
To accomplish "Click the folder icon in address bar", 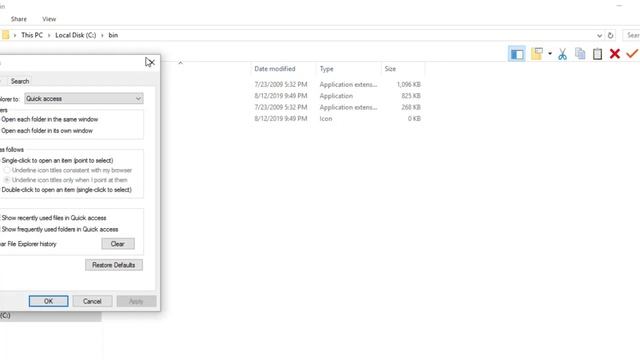I will click(x=5, y=35).
